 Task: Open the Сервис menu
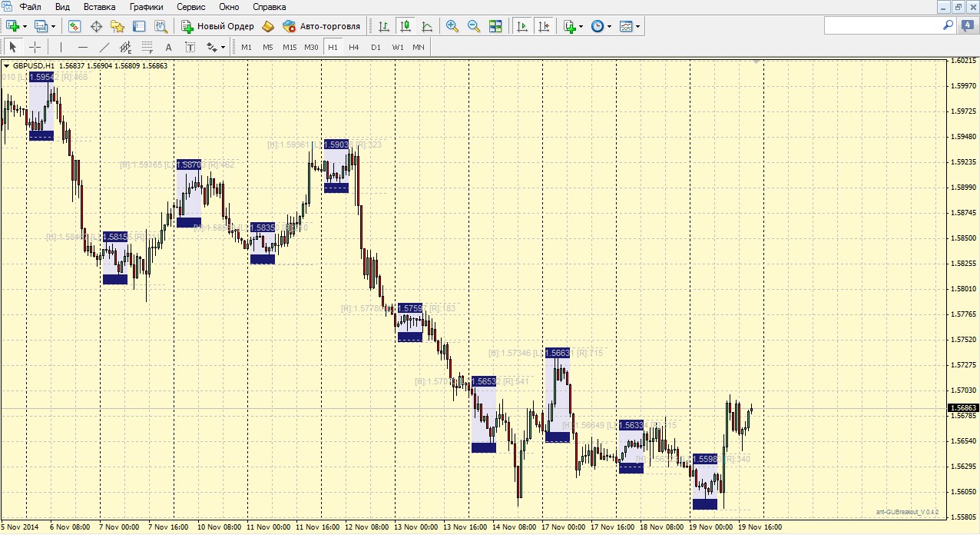tap(190, 7)
